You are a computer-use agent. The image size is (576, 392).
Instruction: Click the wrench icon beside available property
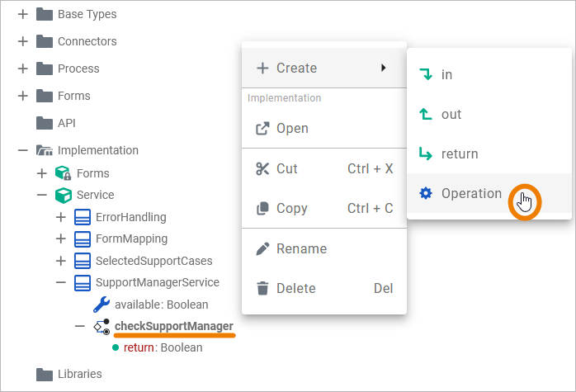pos(102,305)
